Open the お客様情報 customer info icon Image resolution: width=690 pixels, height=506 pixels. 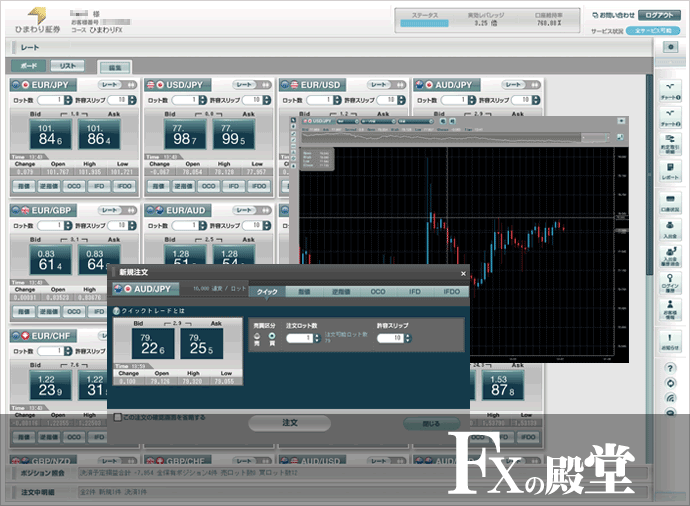coord(670,309)
